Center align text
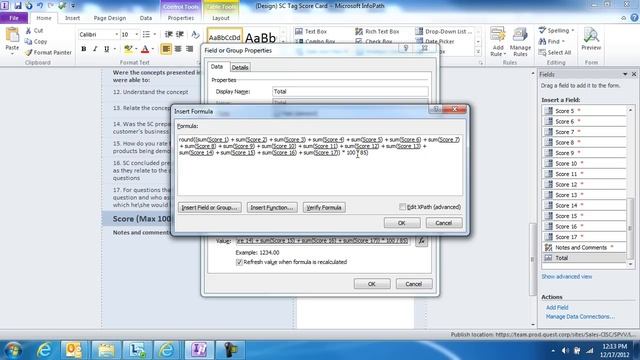Image resolution: width=640 pixels, height=360 pixels. click(178, 49)
